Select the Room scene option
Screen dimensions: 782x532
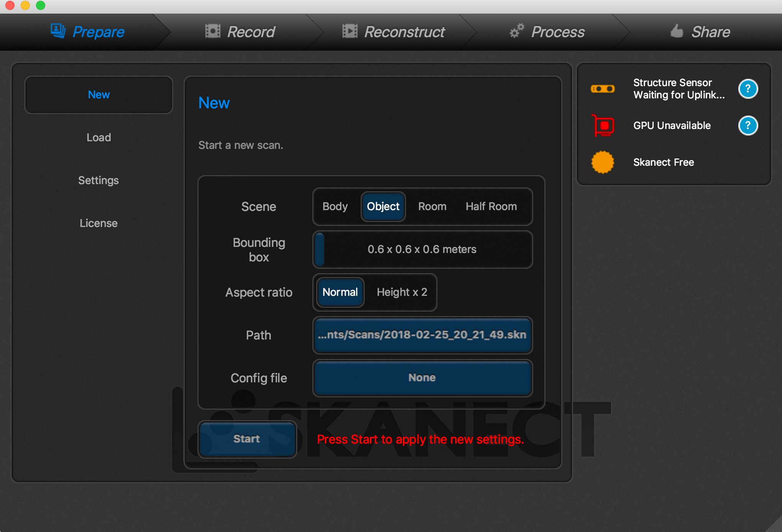click(432, 207)
